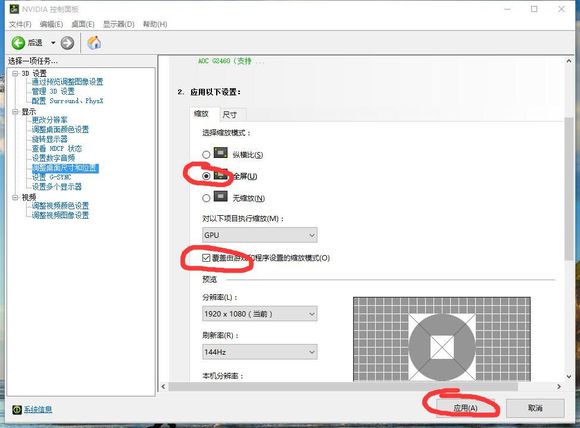Click the scaling preview test pattern image

[x=442, y=339]
